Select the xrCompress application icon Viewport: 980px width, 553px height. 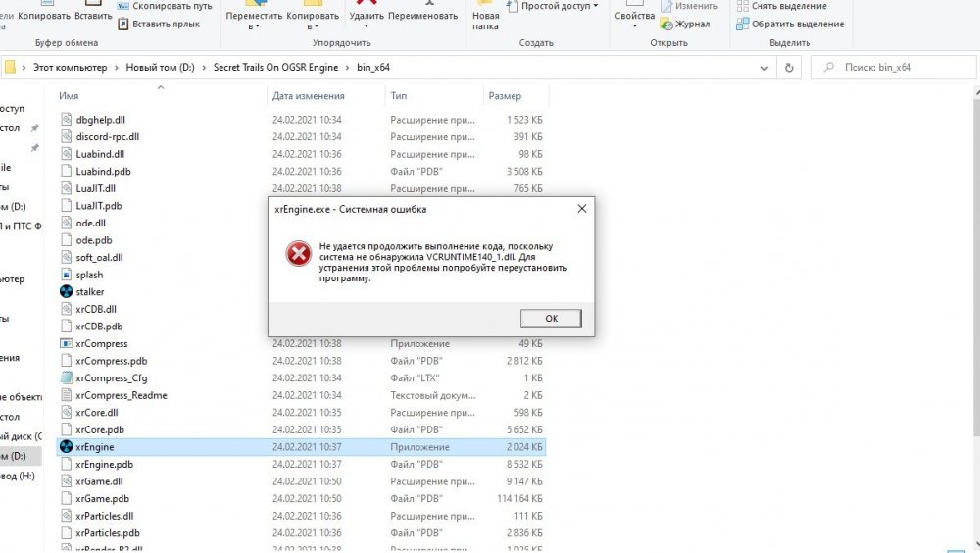point(67,343)
